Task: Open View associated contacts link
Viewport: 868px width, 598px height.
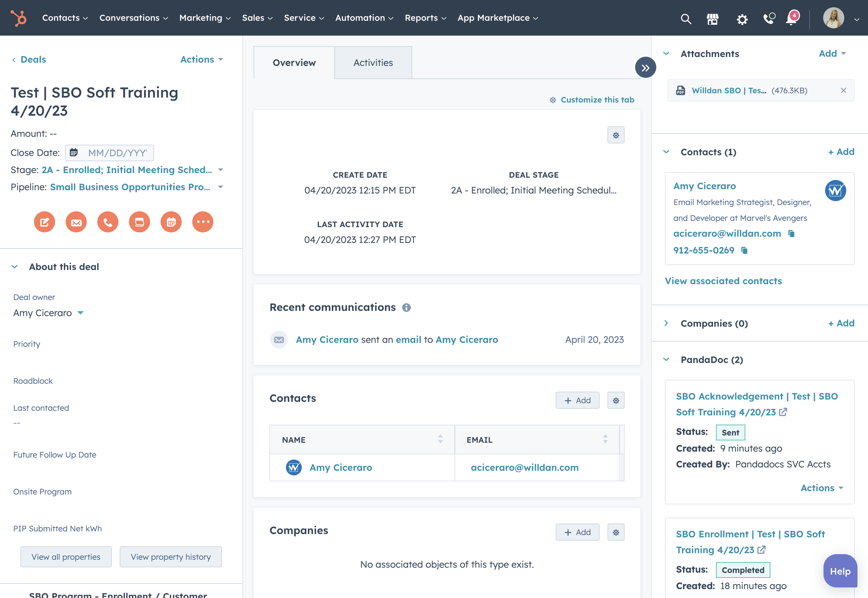Action: 723,281
